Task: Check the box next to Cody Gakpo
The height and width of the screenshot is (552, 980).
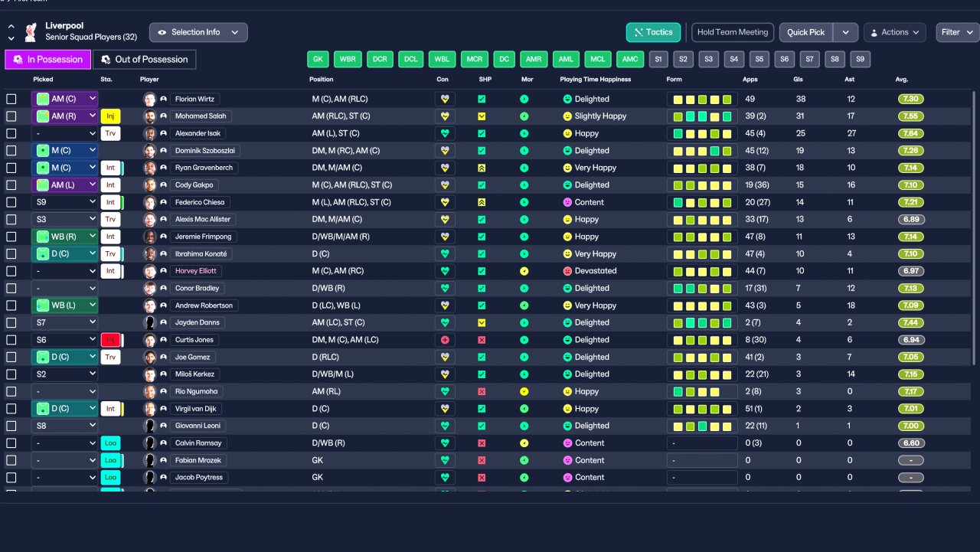Action: tap(11, 185)
